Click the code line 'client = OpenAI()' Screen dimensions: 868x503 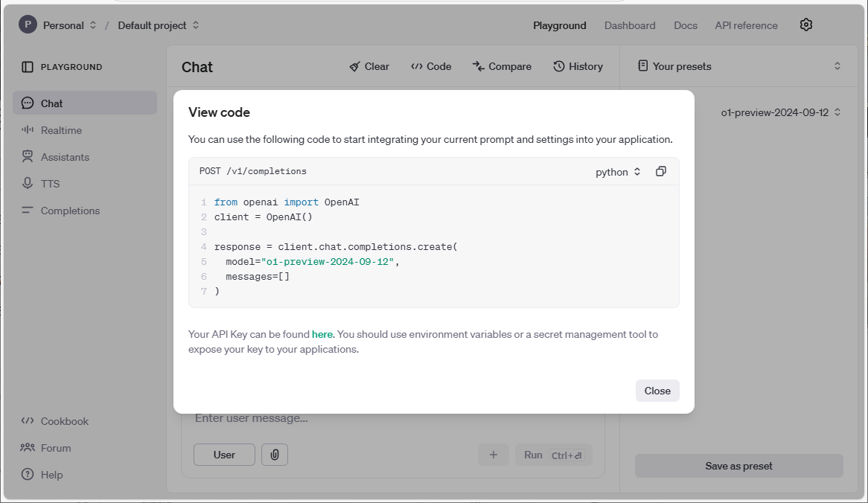click(x=264, y=217)
